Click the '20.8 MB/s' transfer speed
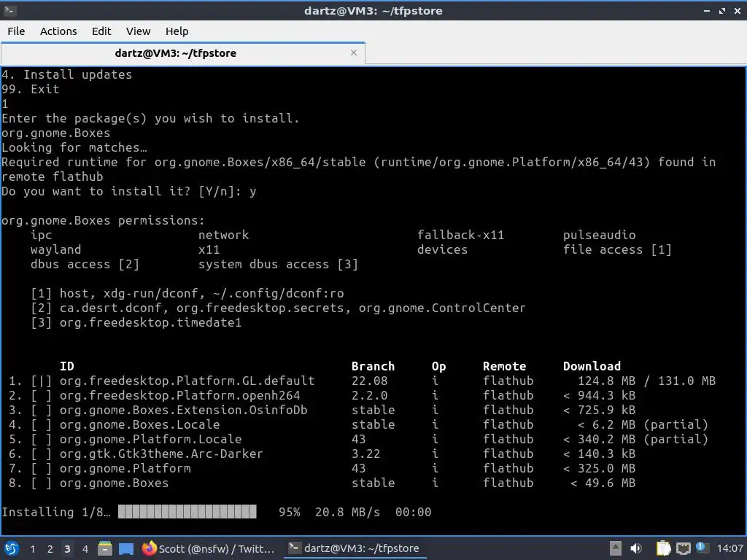 (347, 512)
